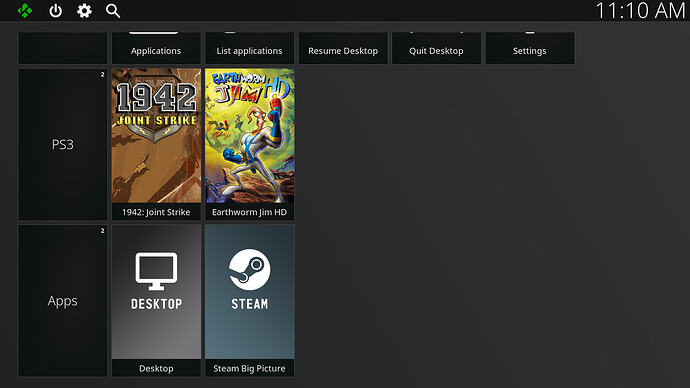690x388 pixels.
Task: Click the '1942: Joint Strike' caption
Action: [x=156, y=212]
